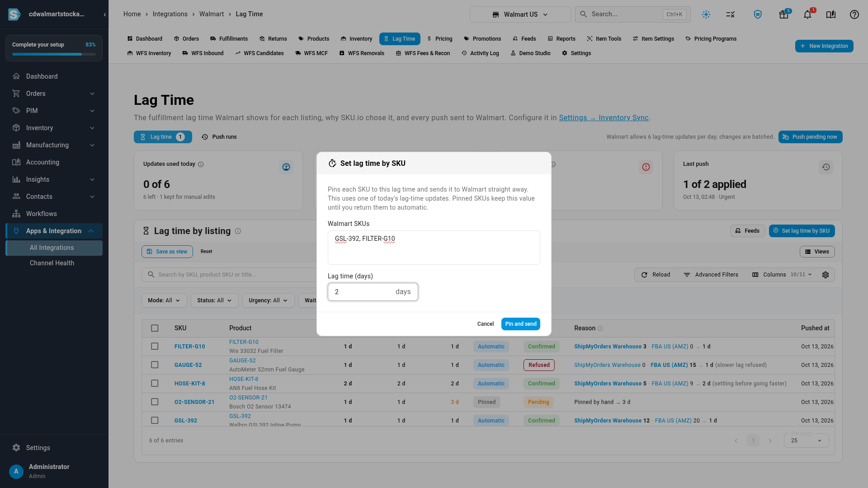Image resolution: width=868 pixels, height=488 pixels.
Task: Click the notifications bell icon
Action: point(807,14)
